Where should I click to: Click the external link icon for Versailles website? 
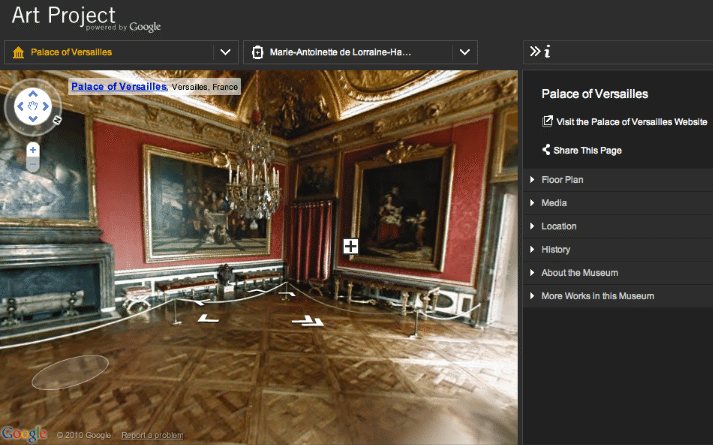tap(547, 121)
